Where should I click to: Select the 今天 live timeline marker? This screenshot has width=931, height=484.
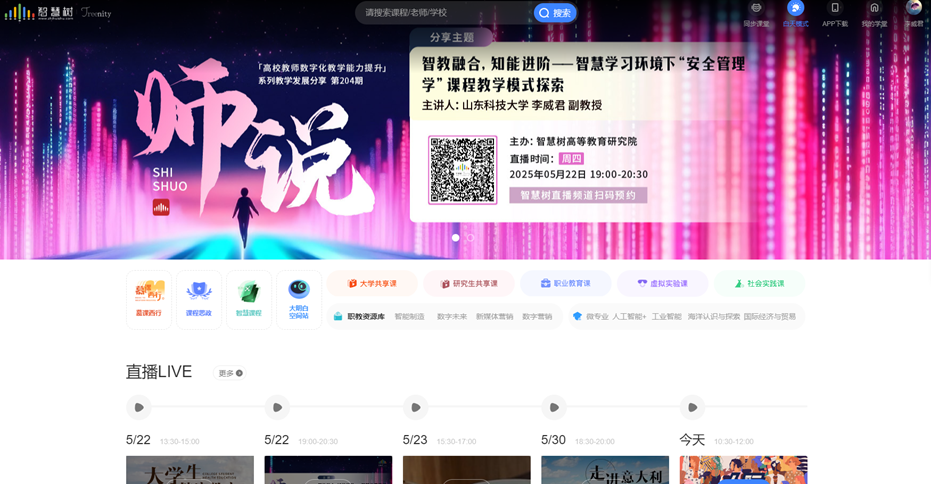692,407
